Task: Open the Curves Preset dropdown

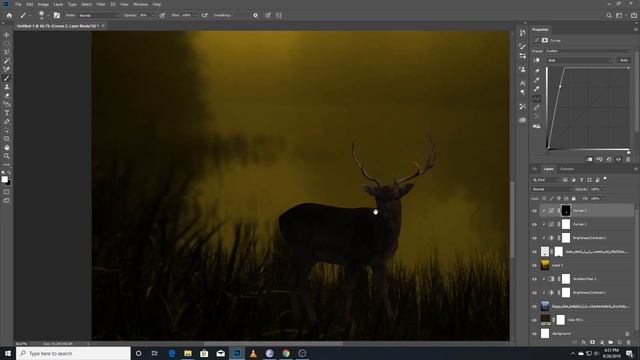Action: 588,51
